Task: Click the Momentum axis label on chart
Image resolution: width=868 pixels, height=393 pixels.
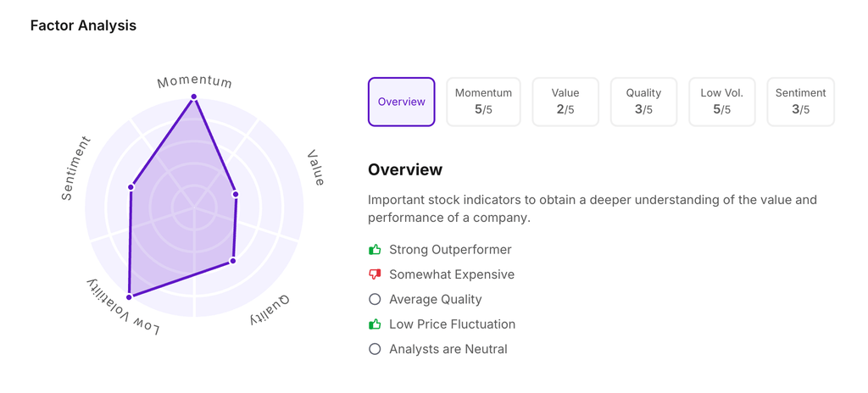Action: coord(194,81)
